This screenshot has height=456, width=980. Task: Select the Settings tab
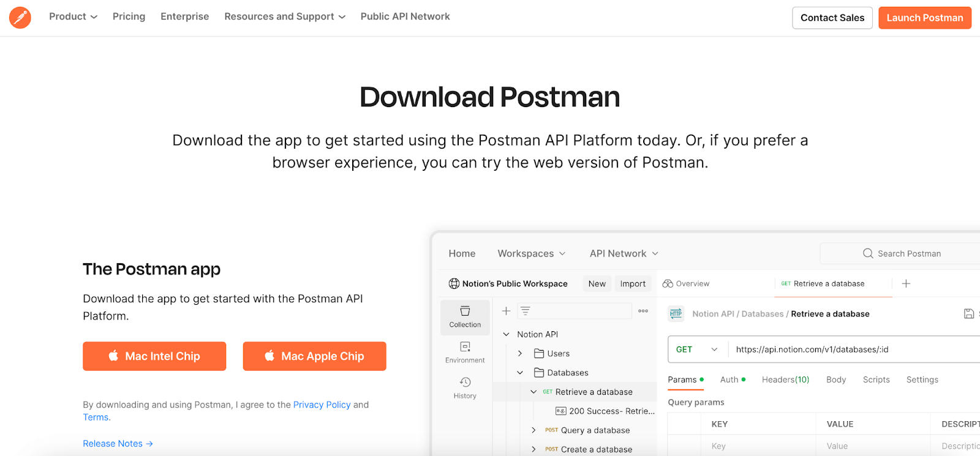pyautogui.click(x=922, y=379)
